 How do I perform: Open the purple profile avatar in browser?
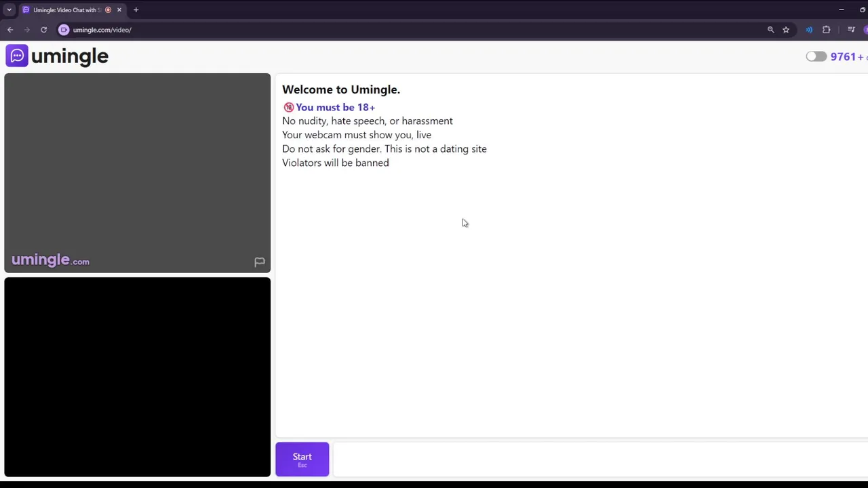coord(865,30)
